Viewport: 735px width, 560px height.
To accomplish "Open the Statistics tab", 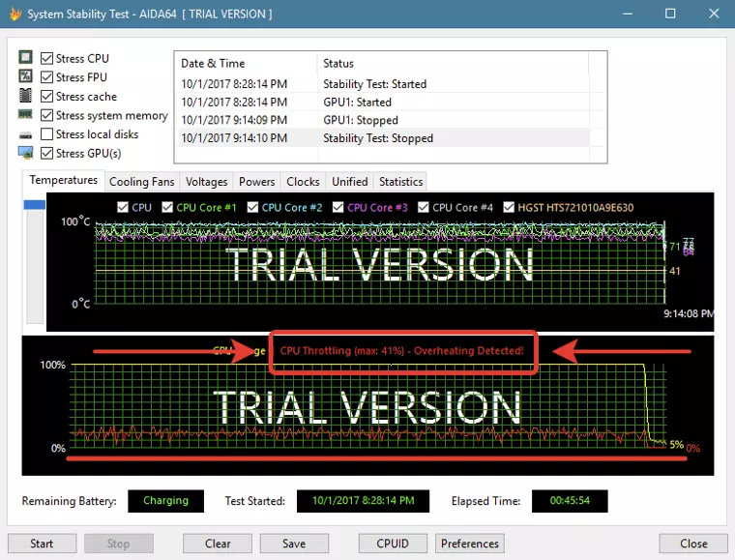I will (400, 182).
